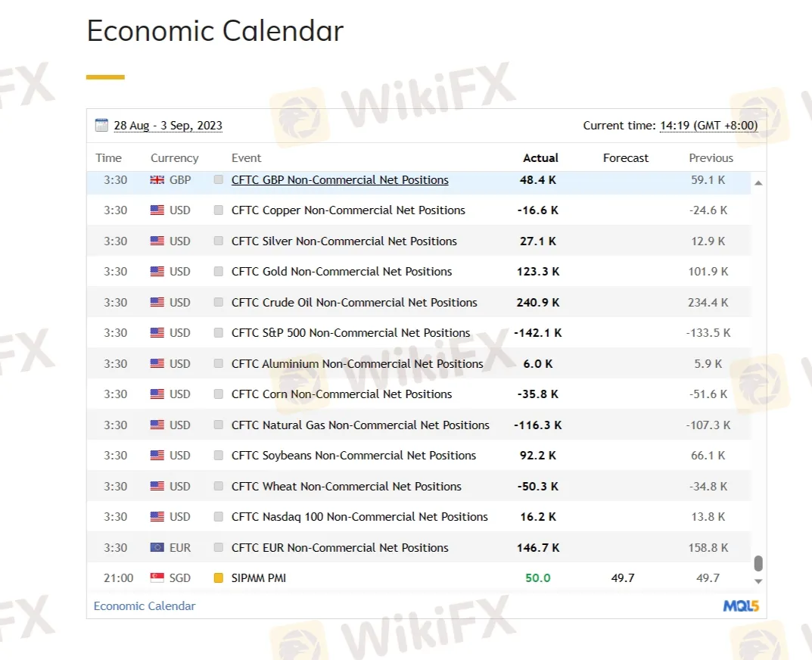Click the Singapore flag in SGD row
The image size is (812, 660).
[x=157, y=577]
